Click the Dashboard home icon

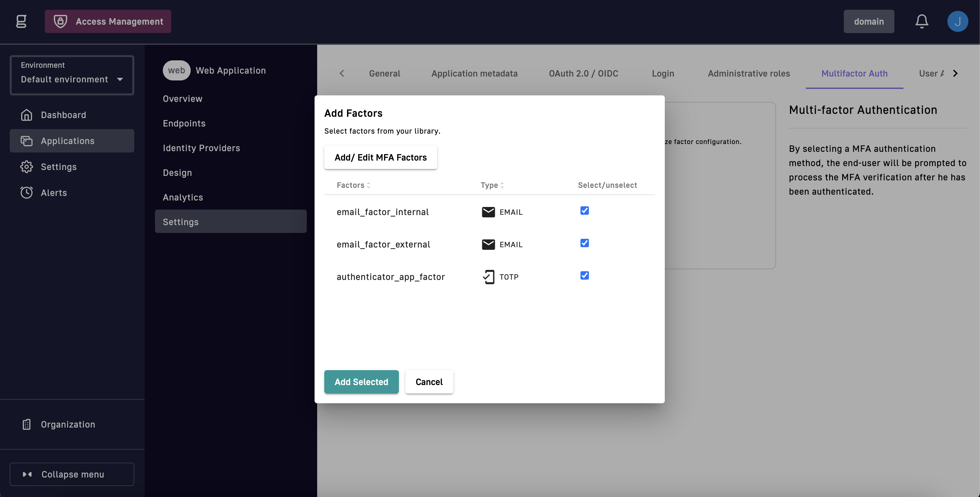(26, 115)
